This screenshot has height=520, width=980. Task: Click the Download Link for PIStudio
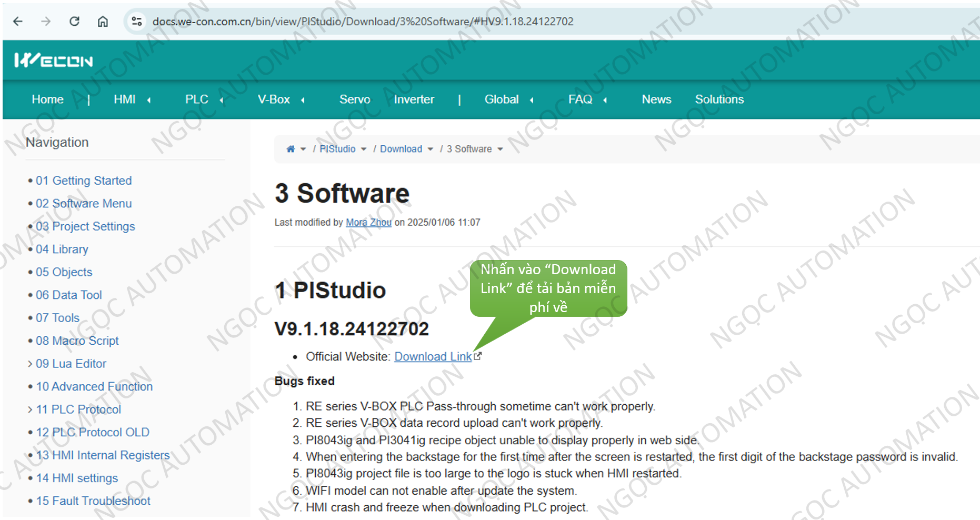[x=433, y=356]
